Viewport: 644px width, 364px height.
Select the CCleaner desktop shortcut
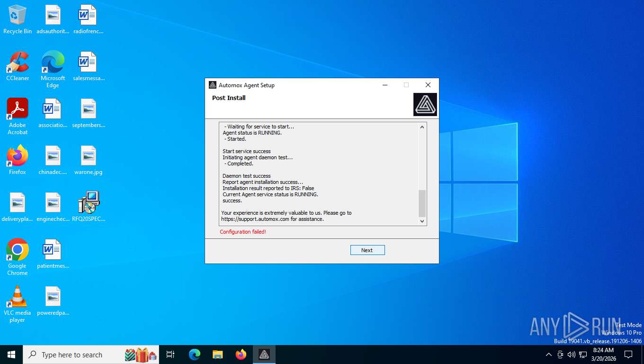click(x=18, y=66)
